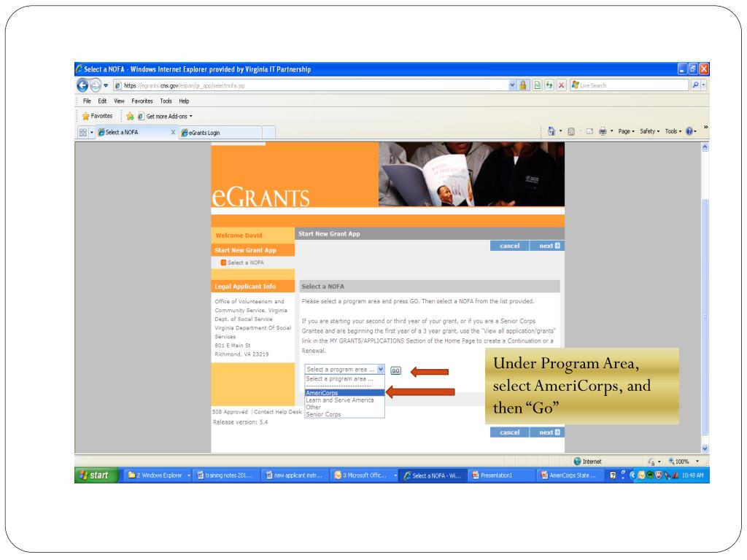Expand hidden tray icons arrow
The width and height of the screenshot is (747, 560).
coord(632,475)
